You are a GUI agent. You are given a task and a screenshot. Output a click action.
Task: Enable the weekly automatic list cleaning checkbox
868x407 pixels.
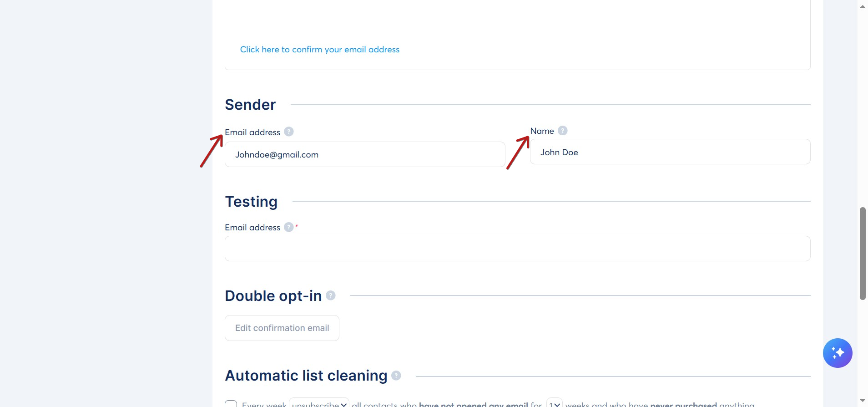click(x=231, y=404)
